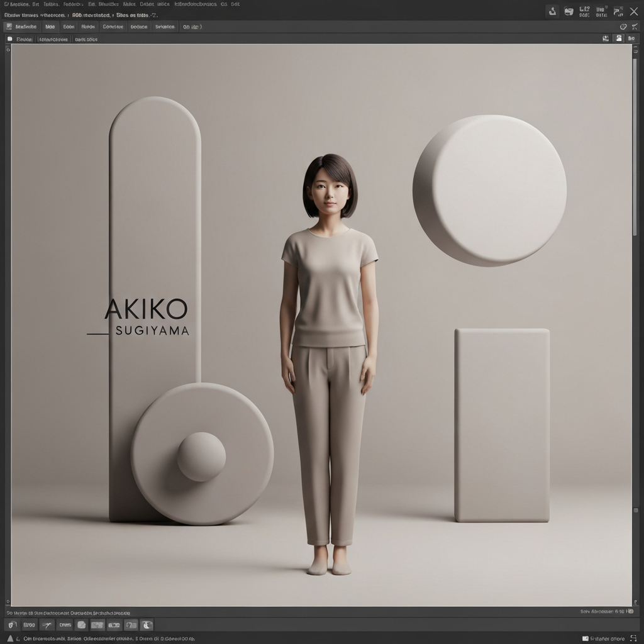The height and width of the screenshot is (644, 644).
Task: Click the stamp-like icon in the title bar
Action: 552,11
